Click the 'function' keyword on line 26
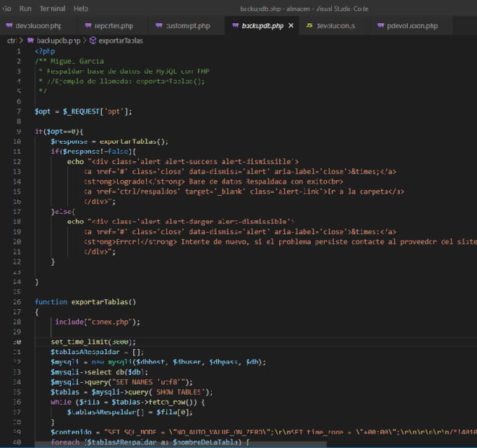The width and height of the screenshot is (477, 448). tap(51, 301)
